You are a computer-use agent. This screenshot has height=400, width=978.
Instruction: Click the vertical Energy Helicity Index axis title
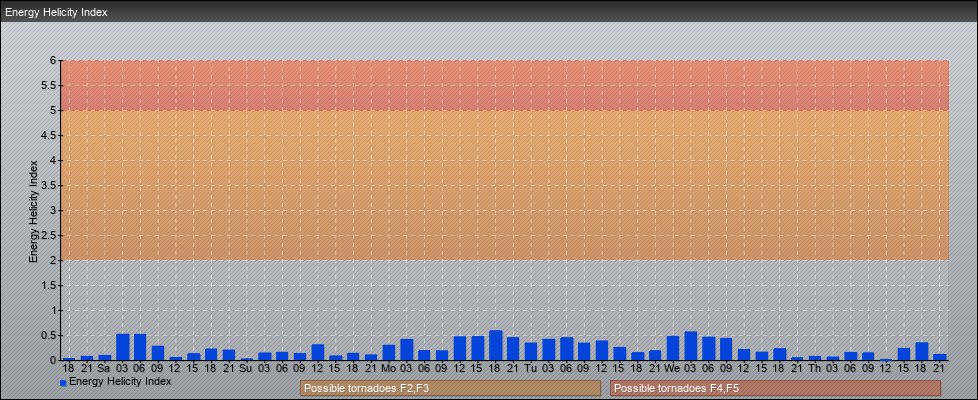(33, 211)
